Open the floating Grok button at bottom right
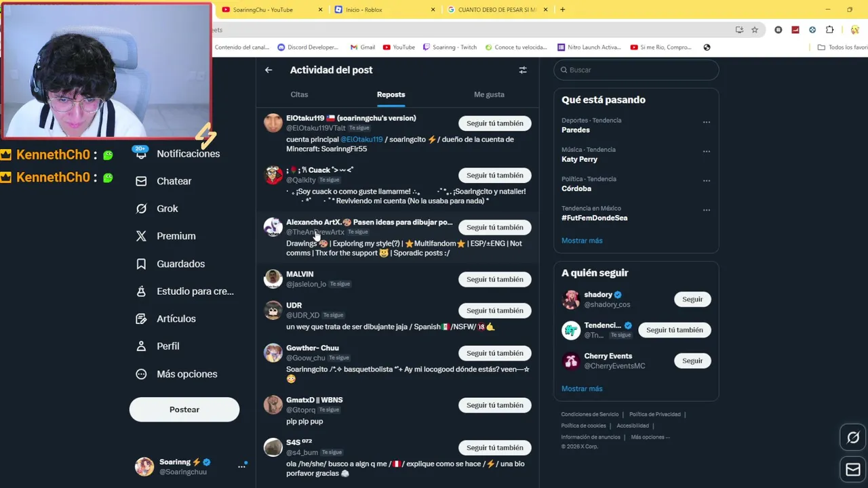This screenshot has width=868, height=488. pos(853,438)
